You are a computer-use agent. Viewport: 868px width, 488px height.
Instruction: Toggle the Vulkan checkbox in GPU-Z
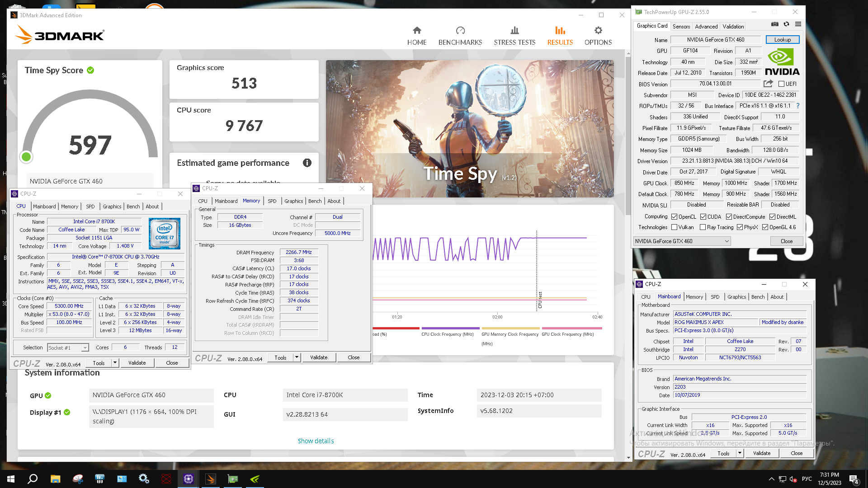tap(675, 227)
